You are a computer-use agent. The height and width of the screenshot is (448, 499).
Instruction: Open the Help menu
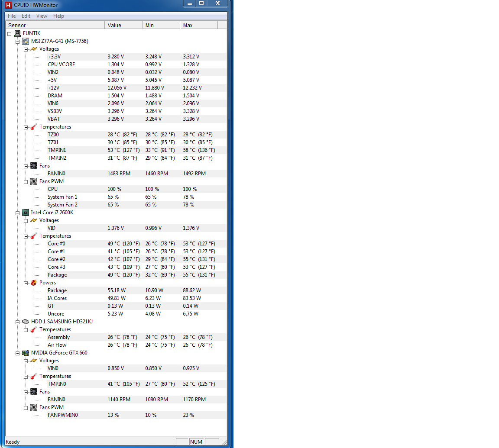58,16
